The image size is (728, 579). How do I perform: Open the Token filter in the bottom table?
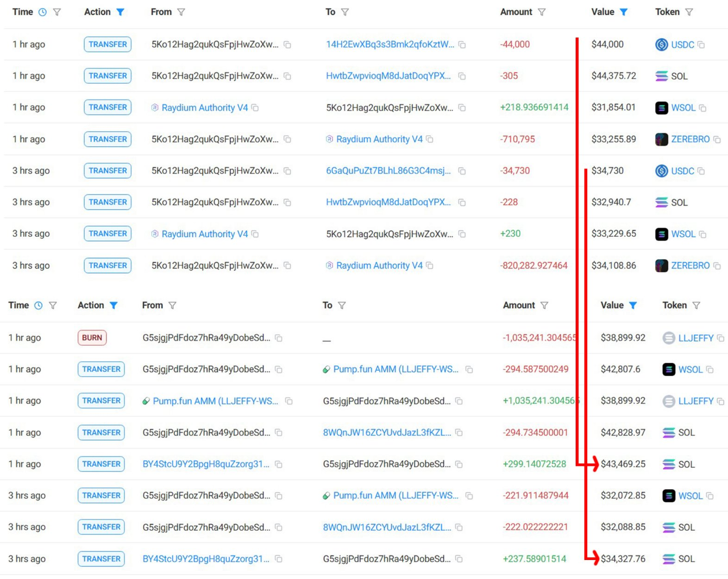coord(696,306)
